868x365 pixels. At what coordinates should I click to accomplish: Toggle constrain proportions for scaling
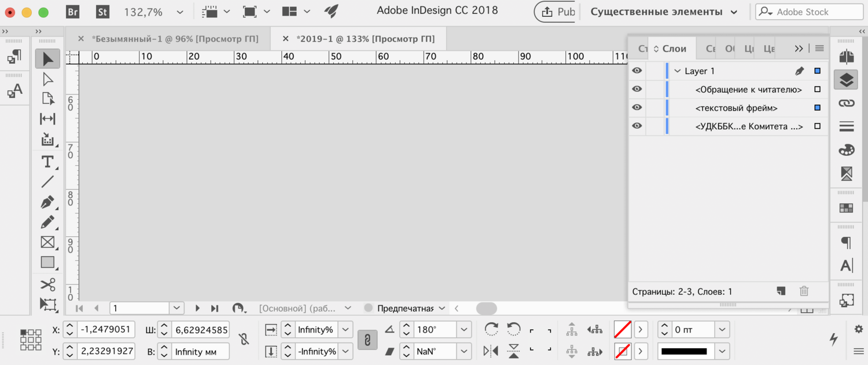[367, 340]
